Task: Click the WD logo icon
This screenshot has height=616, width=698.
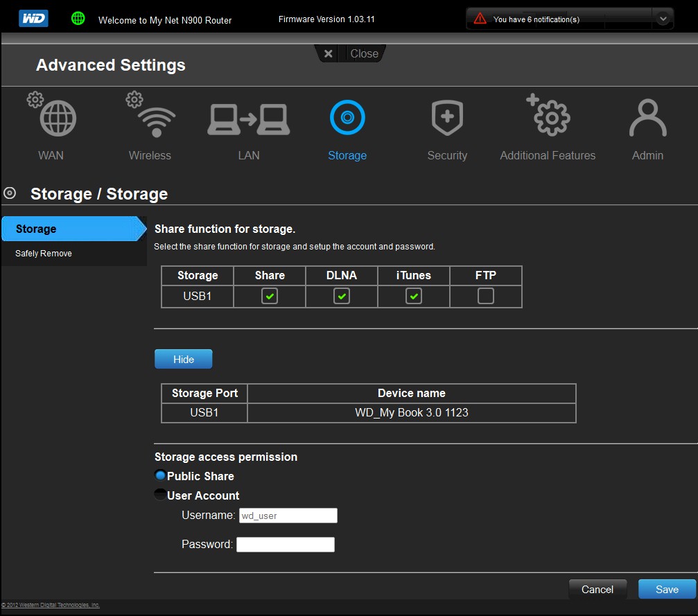Action: point(33,18)
